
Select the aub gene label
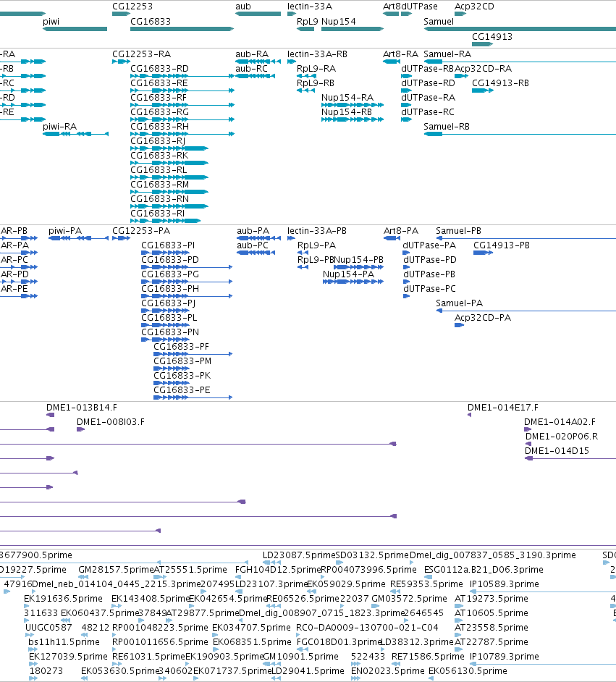tap(243, 6)
